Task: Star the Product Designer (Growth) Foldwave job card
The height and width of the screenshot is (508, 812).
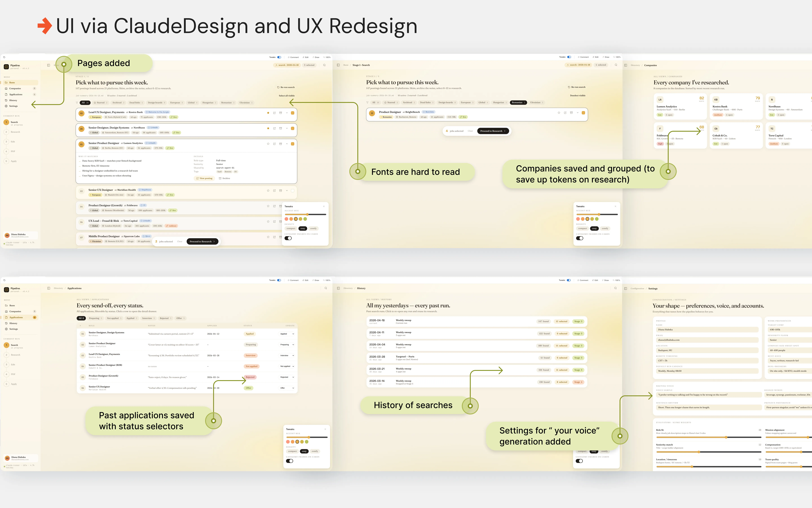Action: (268, 206)
